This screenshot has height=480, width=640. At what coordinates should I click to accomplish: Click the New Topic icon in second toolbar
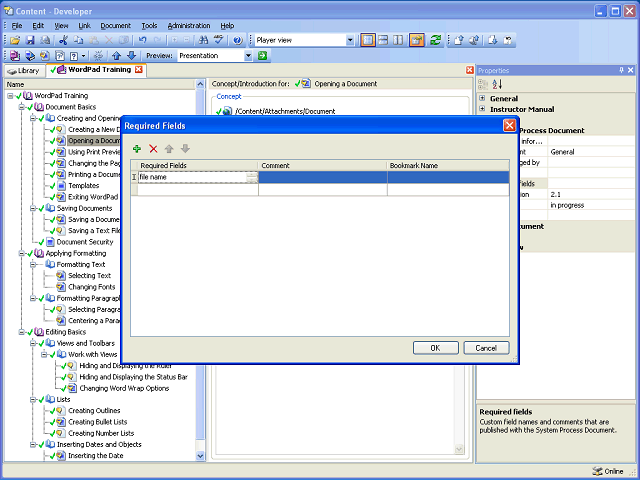coord(45,56)
